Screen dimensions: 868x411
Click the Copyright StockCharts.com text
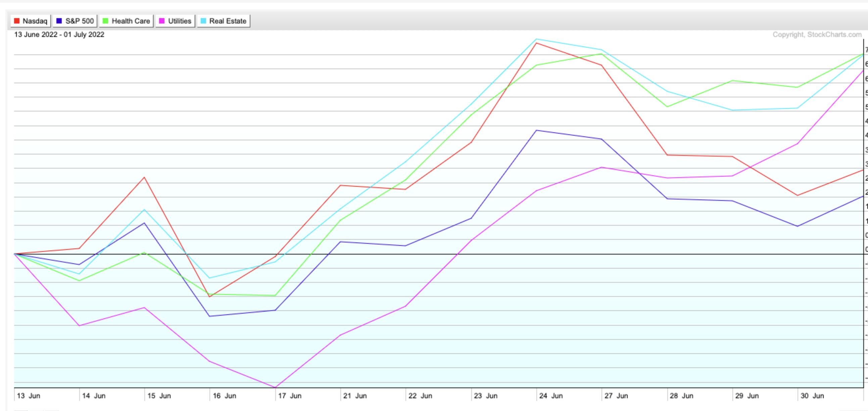tap(817, 35)
